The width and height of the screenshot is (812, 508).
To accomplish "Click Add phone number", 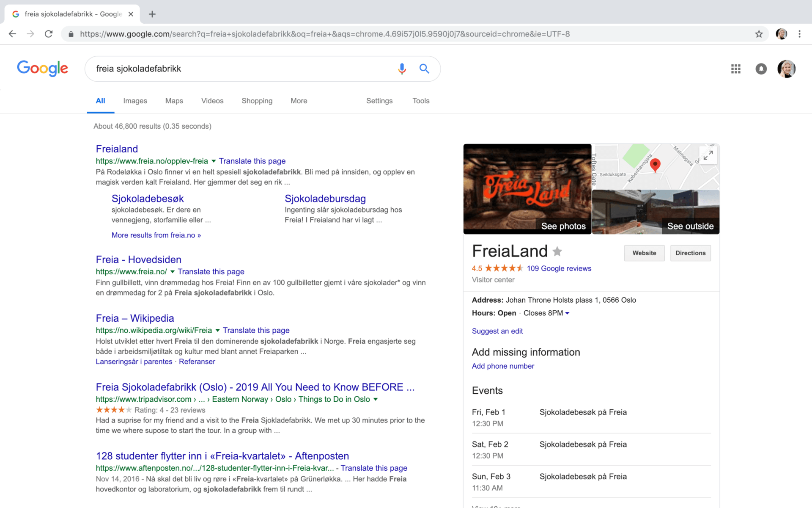I will pos(503,366).
